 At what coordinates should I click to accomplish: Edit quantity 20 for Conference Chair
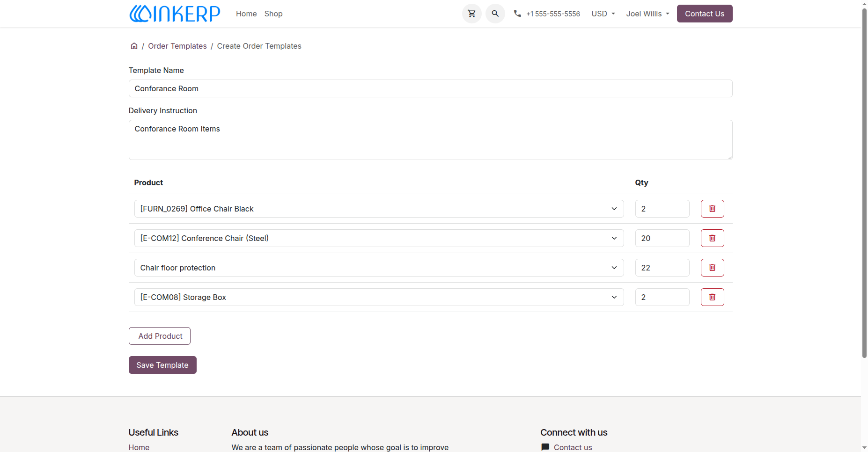[x=662, y=238]
